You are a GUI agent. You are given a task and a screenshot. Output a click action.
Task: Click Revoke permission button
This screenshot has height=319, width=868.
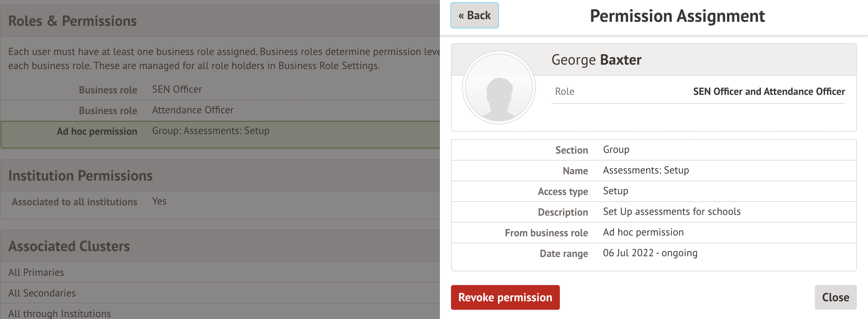coord(505,297)
